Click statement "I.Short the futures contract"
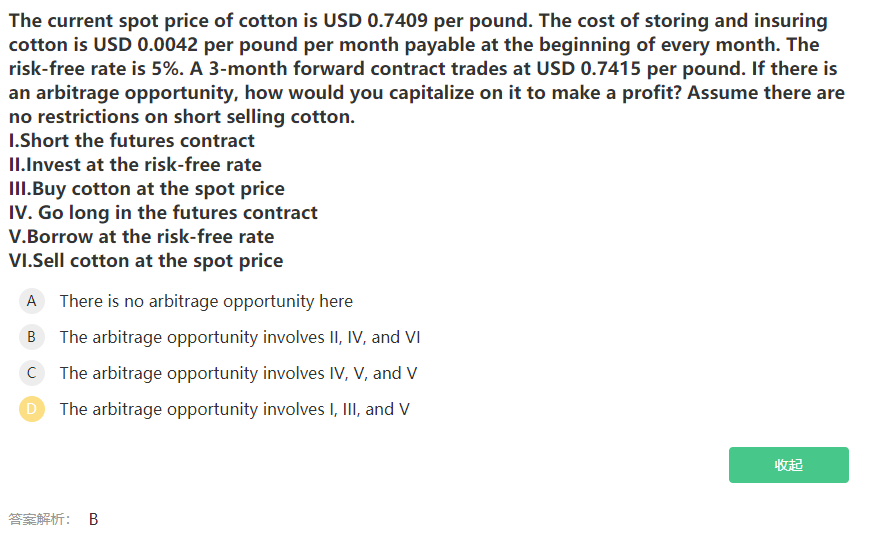871x559 pixels. click(x=131, y=141)
